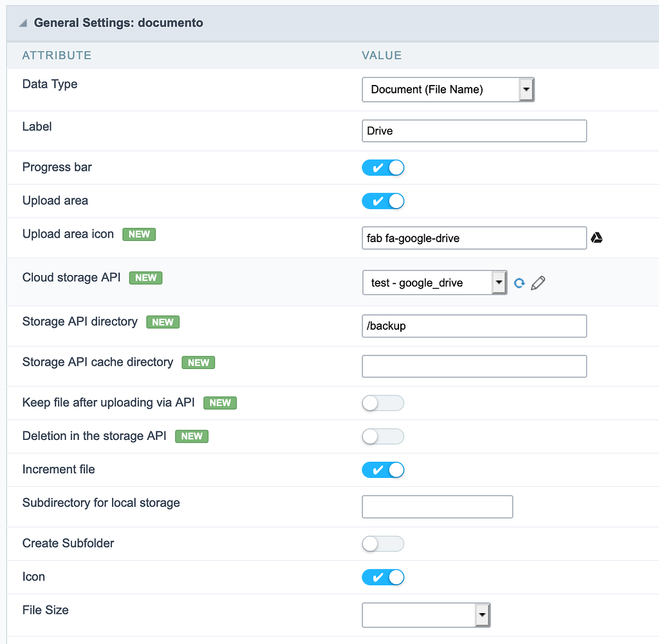This screenshot has width=659, height=644.
Task: Expand the File Size dropdown
Action: tap(426, 616)
